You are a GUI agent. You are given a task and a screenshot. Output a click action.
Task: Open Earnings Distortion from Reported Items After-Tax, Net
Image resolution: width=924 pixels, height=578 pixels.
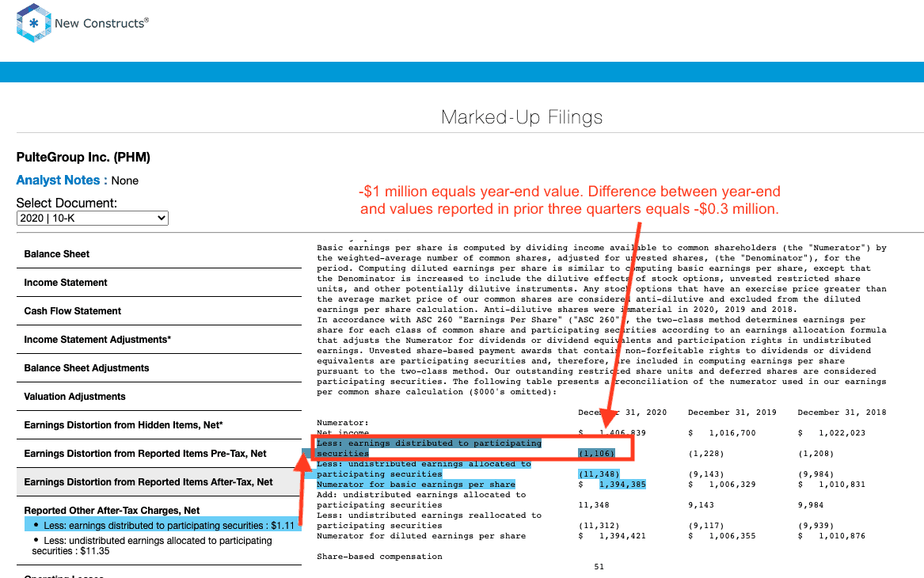pyautogui.click(x=159, y=482)
